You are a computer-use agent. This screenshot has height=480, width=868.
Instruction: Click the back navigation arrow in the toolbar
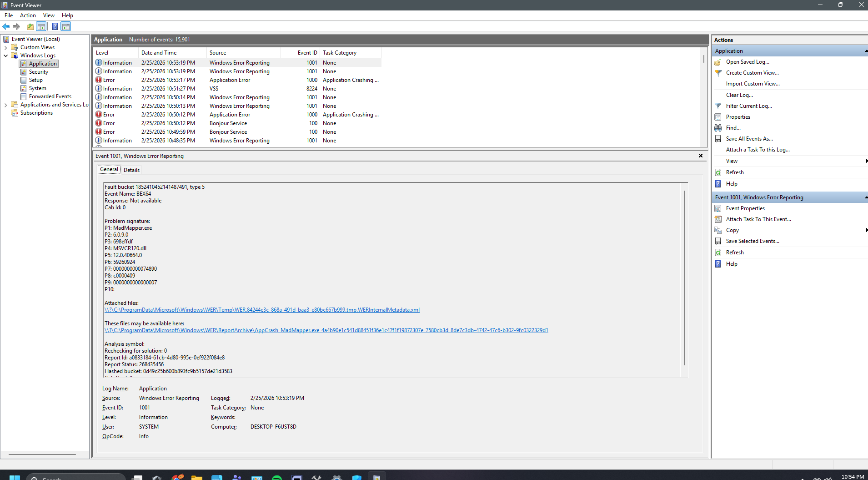(6, 26)
